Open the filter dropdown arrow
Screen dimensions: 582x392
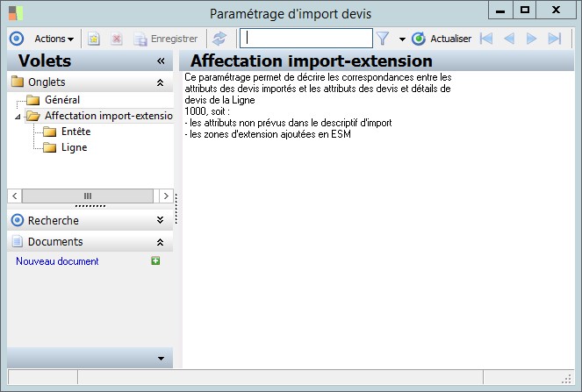[x=402, y=39]
